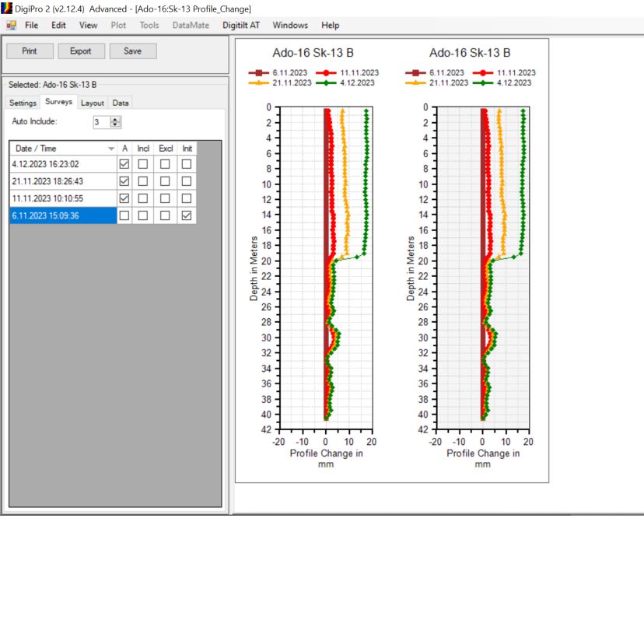Click the Print button
The width and height of the screenshot is (644, 644).
pyautogui.click(x=30, y=51)
